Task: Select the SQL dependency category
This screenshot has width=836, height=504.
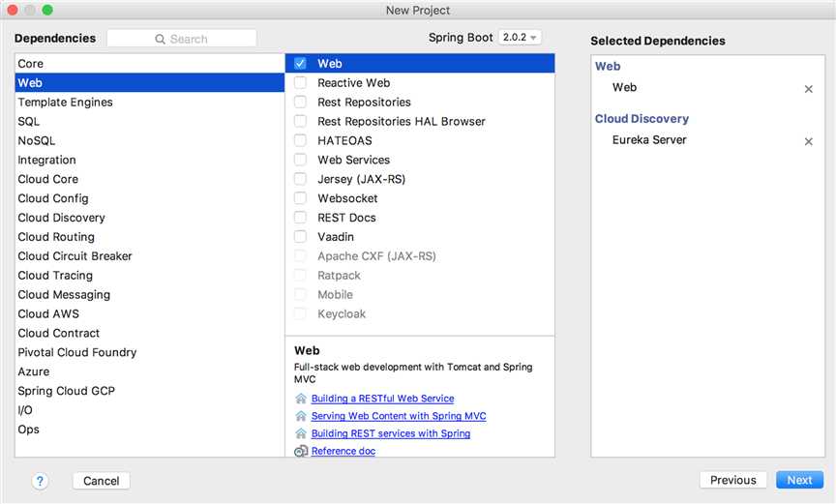Action: click(x=29, y=122)
